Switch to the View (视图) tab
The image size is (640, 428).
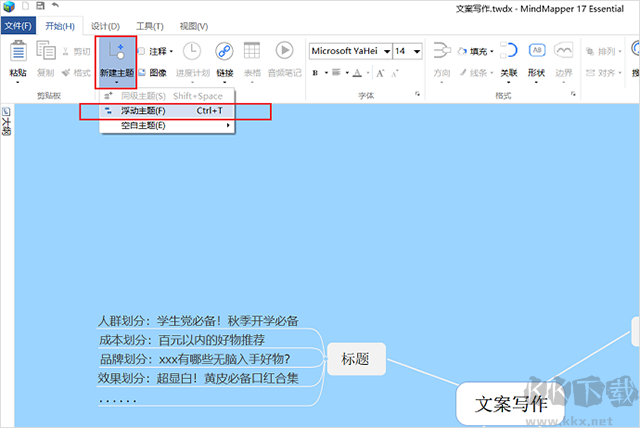pos(194,26)
